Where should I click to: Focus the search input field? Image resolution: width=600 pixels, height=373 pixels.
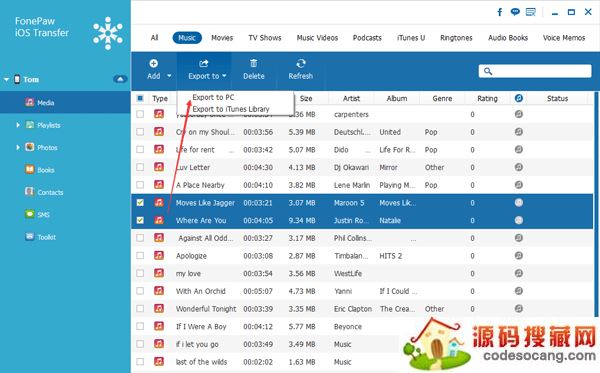tap(535, 71)
